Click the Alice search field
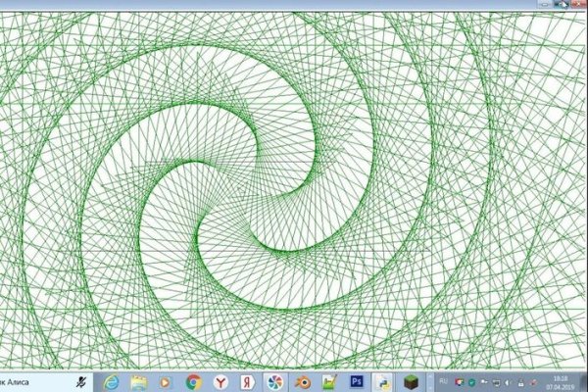 click(34, 380)
